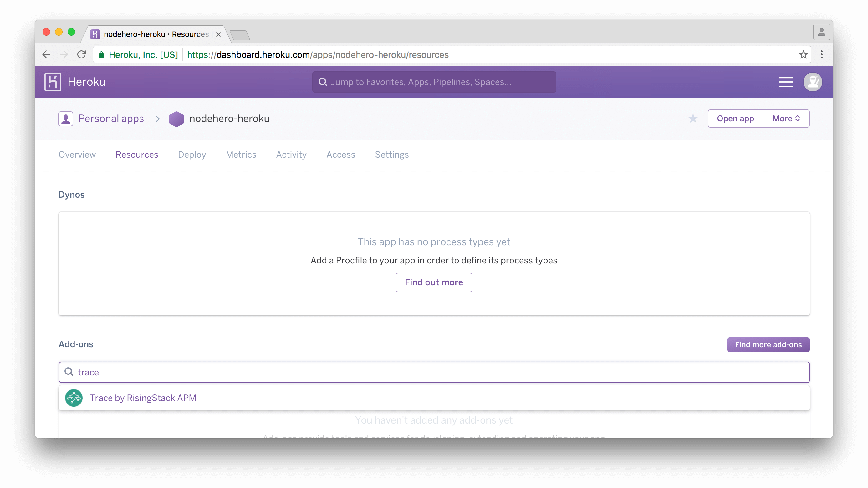Screen dimensions: 868x488
Task: Click Find out more button
Action: pyautogui.click(x=434, y=282)
